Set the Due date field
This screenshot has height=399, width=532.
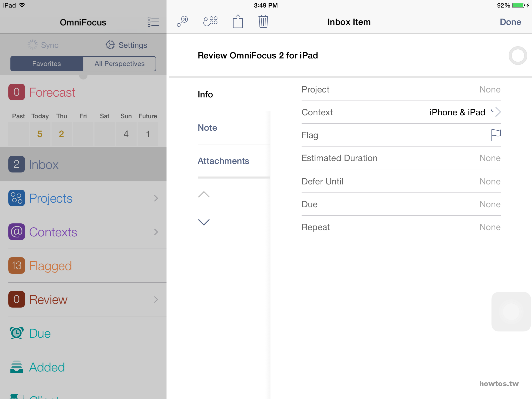click(401, 204)
